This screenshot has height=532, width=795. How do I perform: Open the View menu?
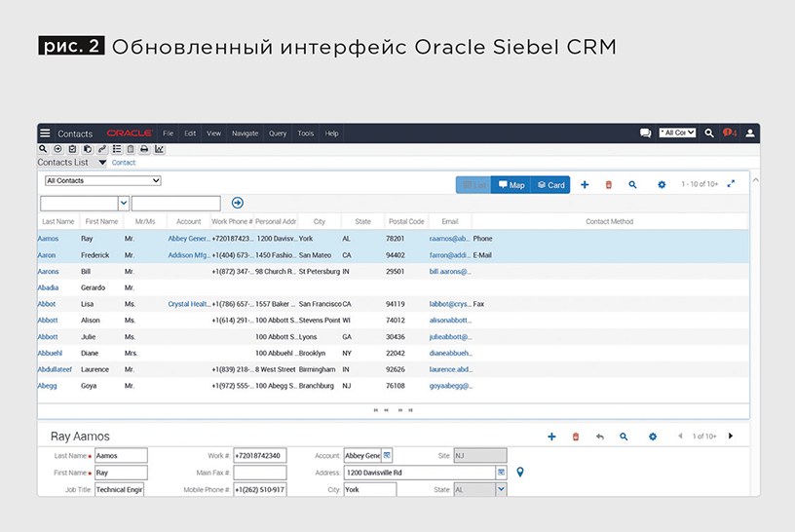pyautogui.click(x=214, y=133)
